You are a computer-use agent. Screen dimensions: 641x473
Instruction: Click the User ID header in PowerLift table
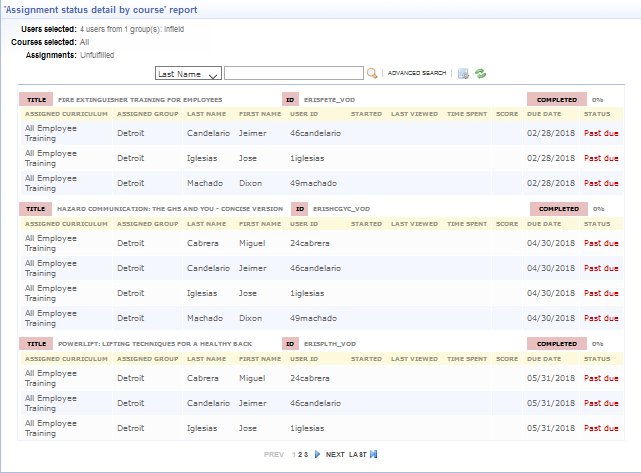[303, 358]
